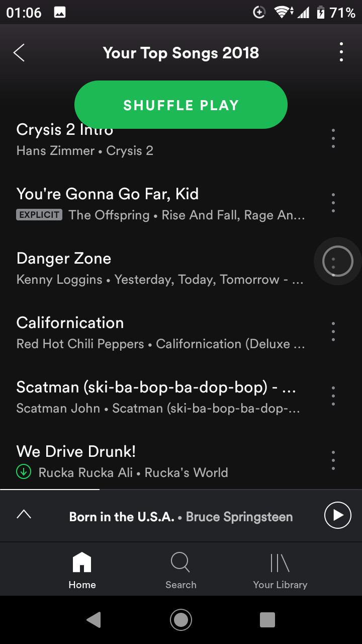Go back using the top-left arrow
This screenshot has height=644, width=362.
[19, 52]
